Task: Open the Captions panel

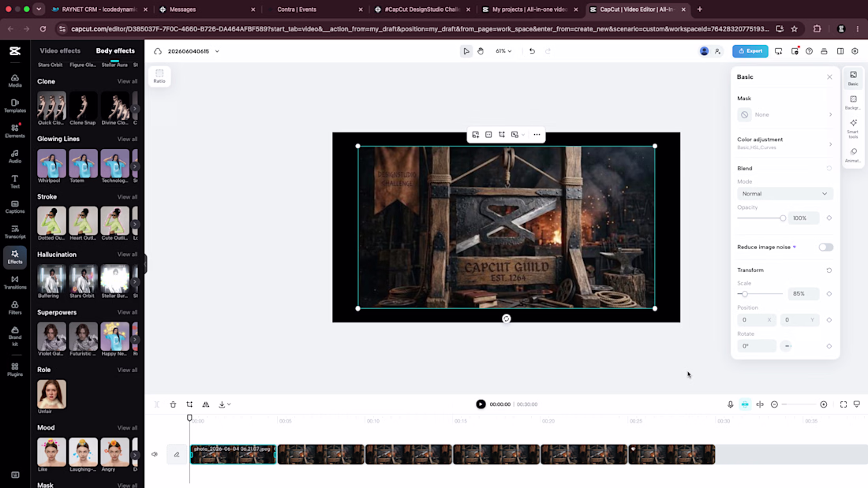Action: coord(15,207)
